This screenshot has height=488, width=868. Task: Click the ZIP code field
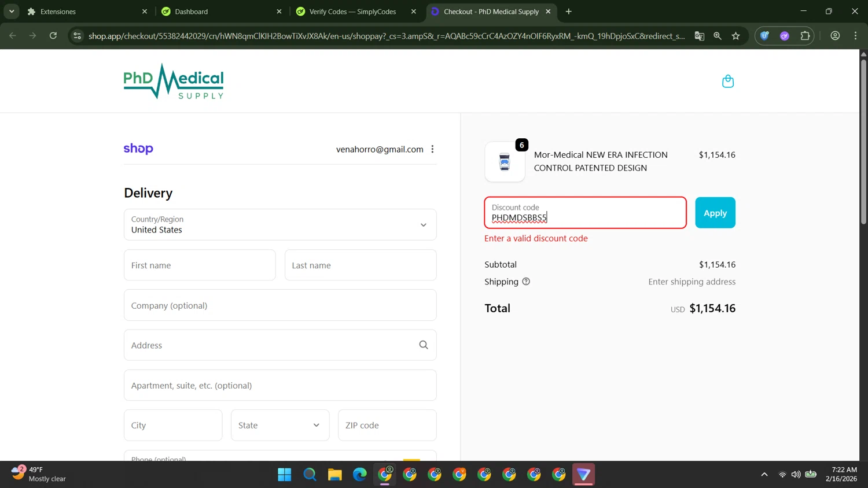(387, 425)
